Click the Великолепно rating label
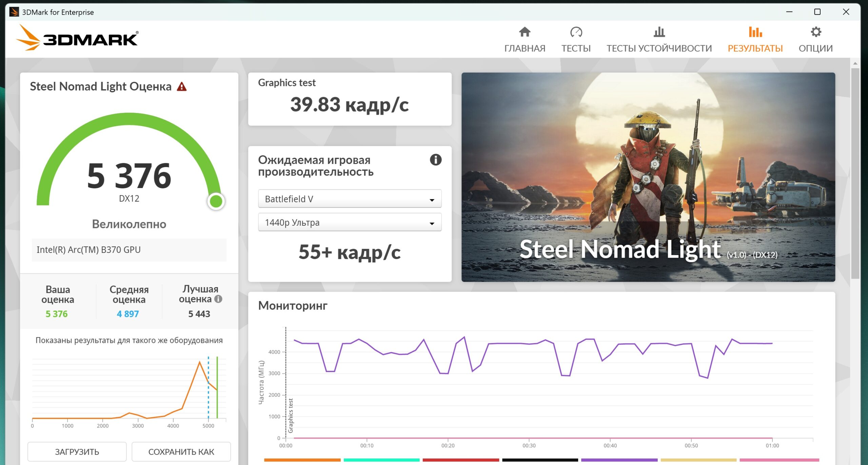The width and height of the screenshot is (868, 465). [x=129, y=224]
